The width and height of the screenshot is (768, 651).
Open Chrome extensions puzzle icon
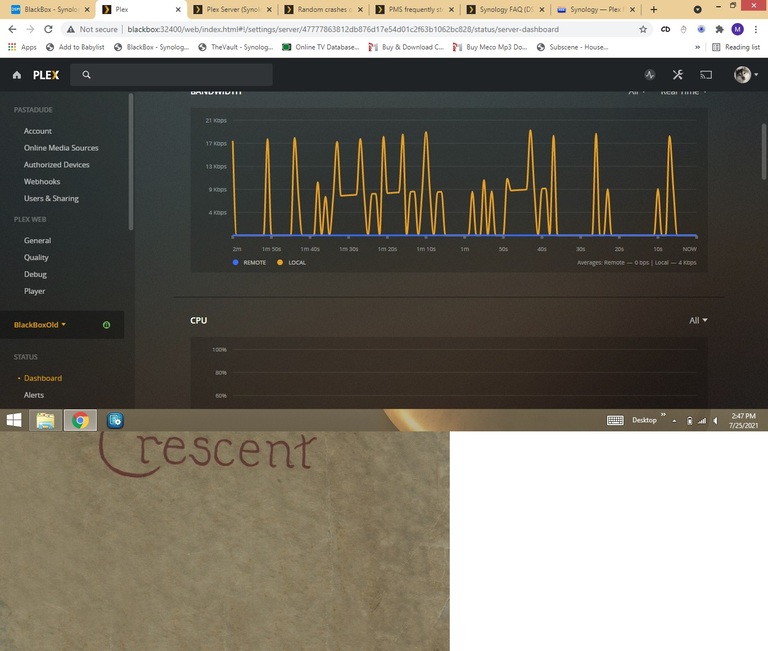pyautogui.click(x=719, y=29)
